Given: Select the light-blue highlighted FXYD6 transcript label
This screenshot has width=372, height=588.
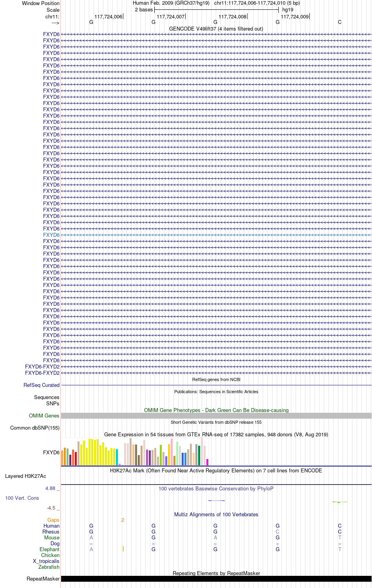Looking at the screenshot, I should tap(51, 235).
